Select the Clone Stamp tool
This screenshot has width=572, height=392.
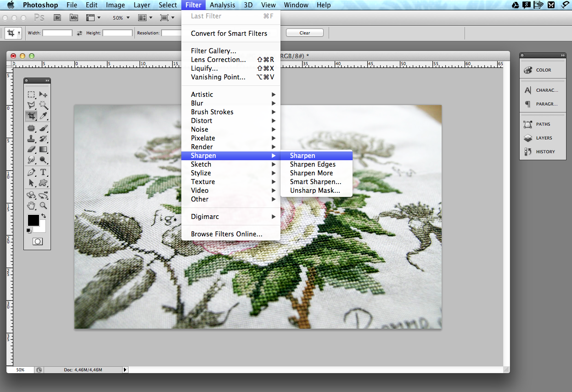click(31, 139)
